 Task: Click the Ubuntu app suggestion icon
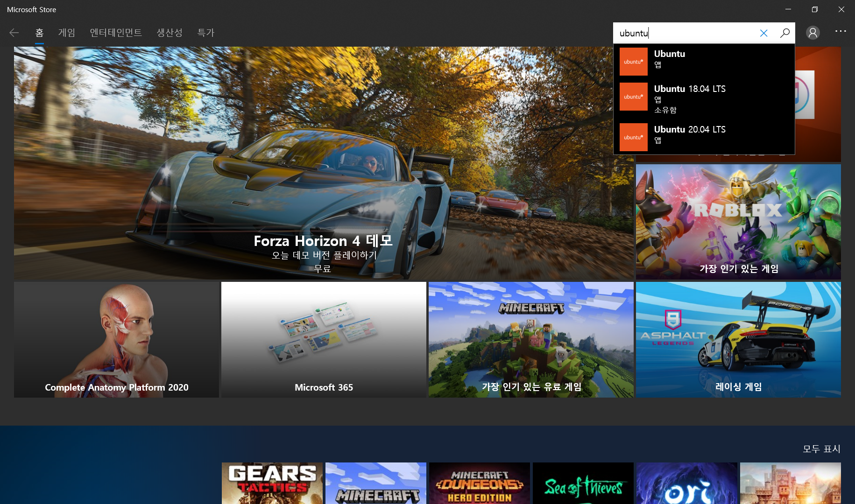pos(634,62)
